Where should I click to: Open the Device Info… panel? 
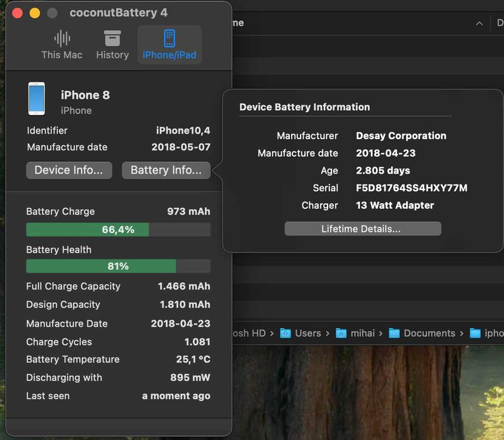pyautogui.click(x=69, y=170)
